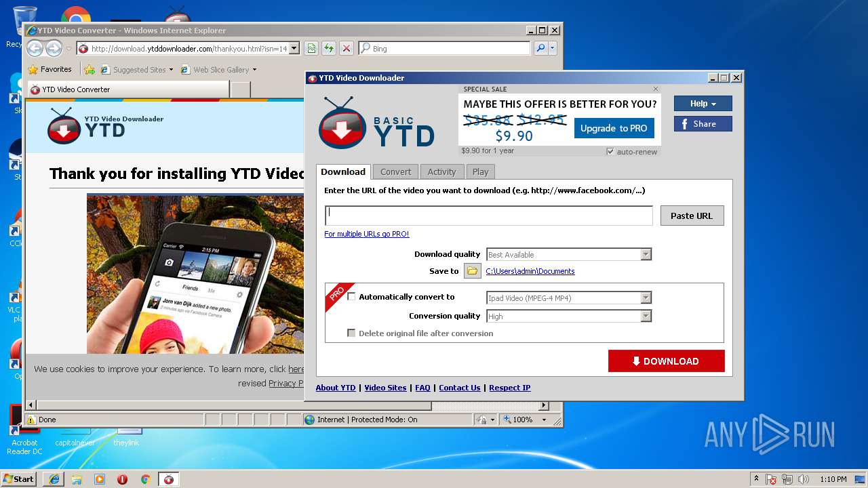The width and height of the screenshot is (868, 488).
Task: Click the YTD logo on the web page
Action: point(105,125)
